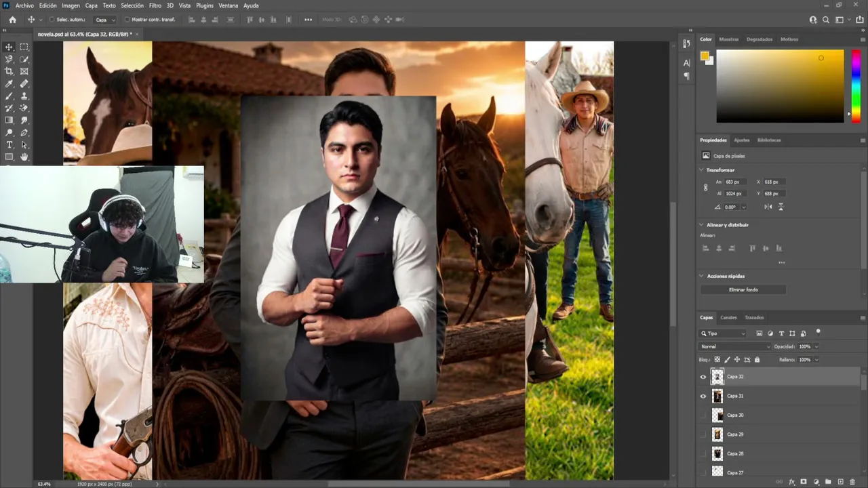The image size is (868, 488).
Task: Enable the Selec. autom. checkbox
Action: pyautogui.click(x=51, y=20)
